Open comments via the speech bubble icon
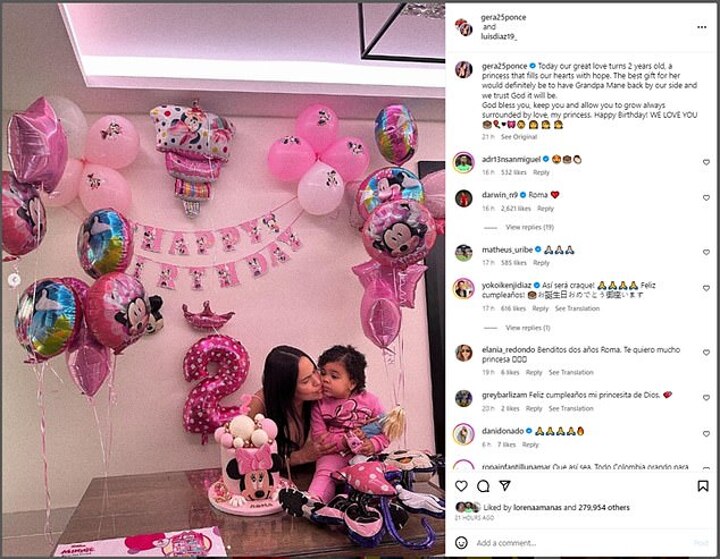 [483, 486]
